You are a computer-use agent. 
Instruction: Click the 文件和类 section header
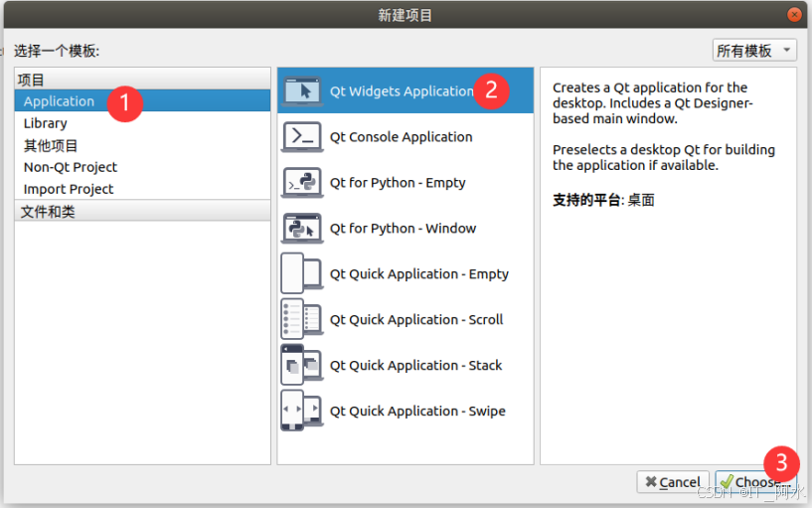point(142,212)
